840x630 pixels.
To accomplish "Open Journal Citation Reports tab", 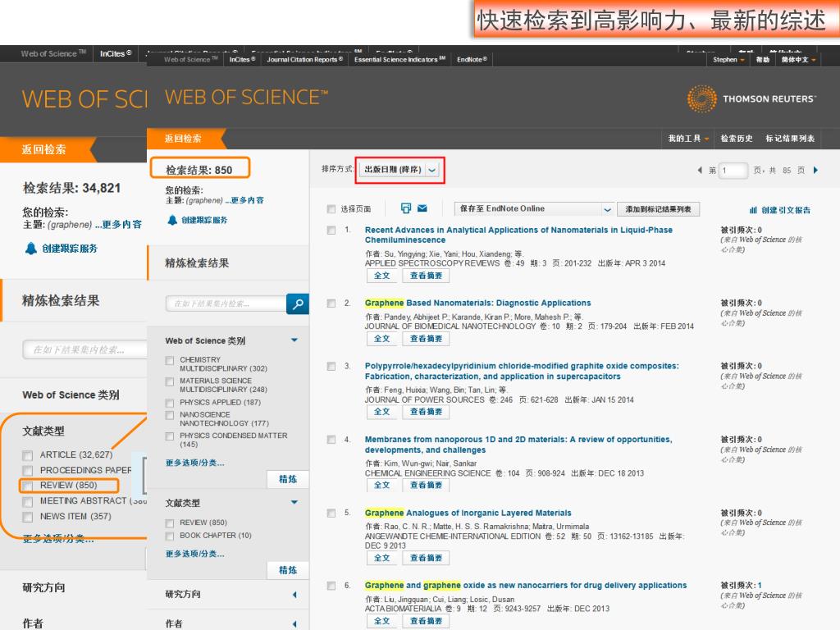I will pyautogui.click(x=305, y=59).
